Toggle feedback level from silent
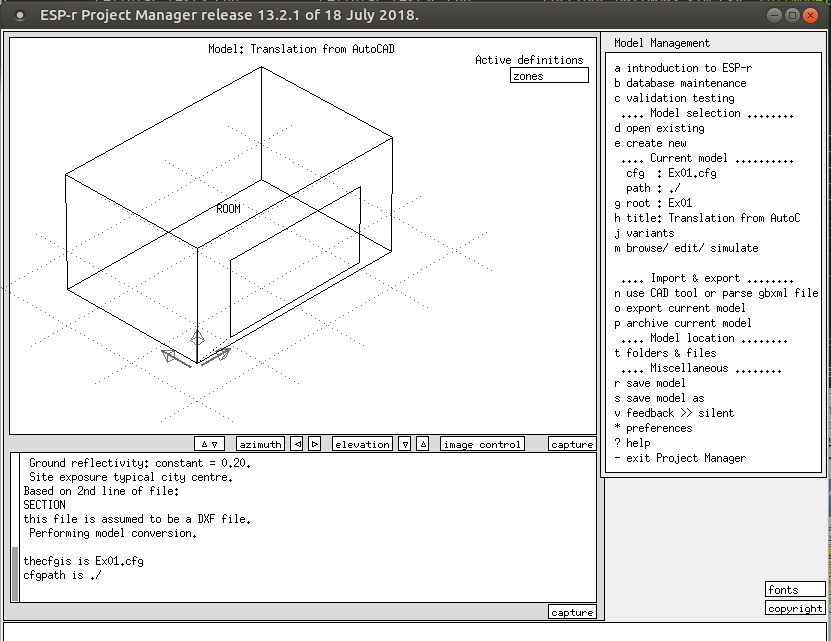The image size is (831, 641). pos(674,413)
